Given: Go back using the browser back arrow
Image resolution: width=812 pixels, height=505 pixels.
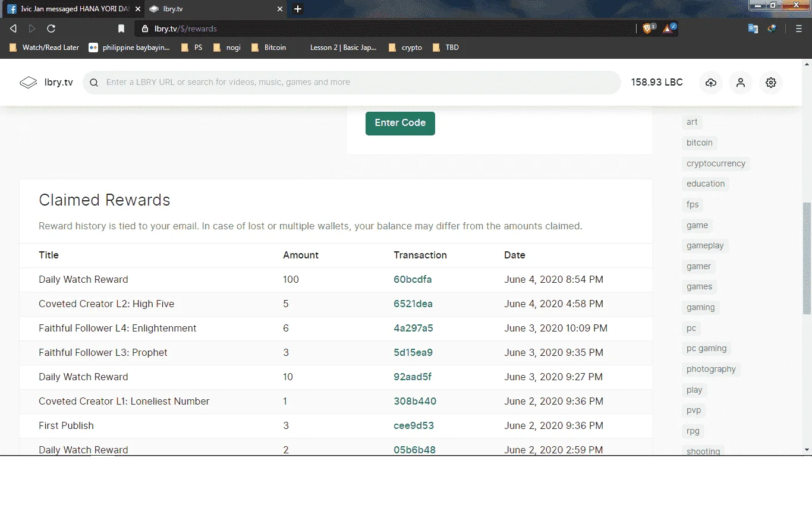Looking at the screenshot, I should coord(13,29).
